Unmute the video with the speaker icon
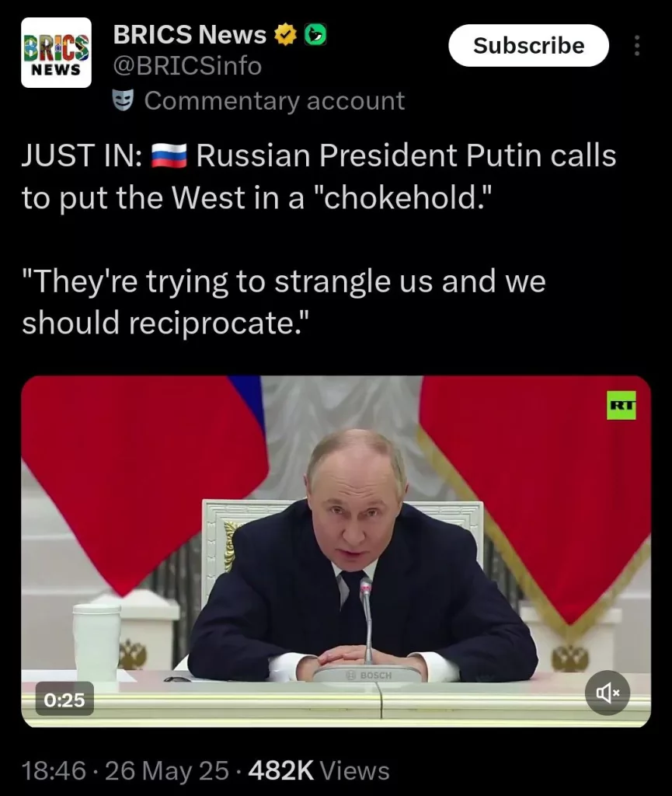Image resolution: width=672 pixels, height=796 pixels. click(607, 693)
